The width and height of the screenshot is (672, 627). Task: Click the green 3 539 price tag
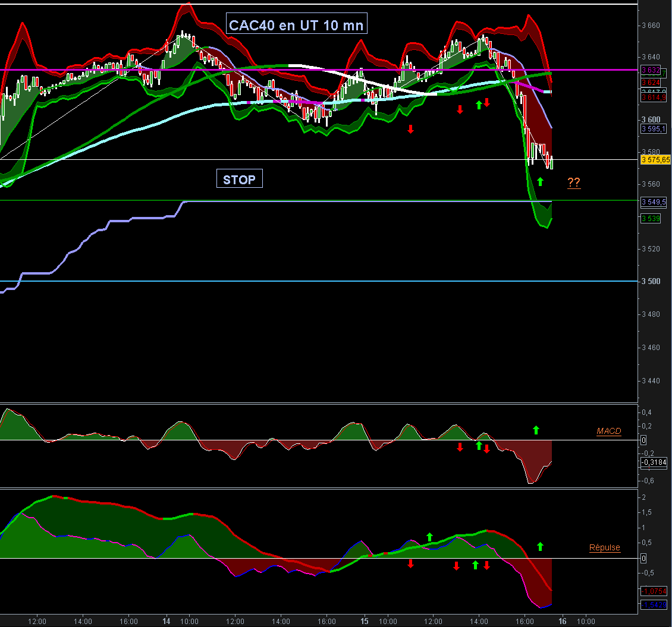point(651,219)
